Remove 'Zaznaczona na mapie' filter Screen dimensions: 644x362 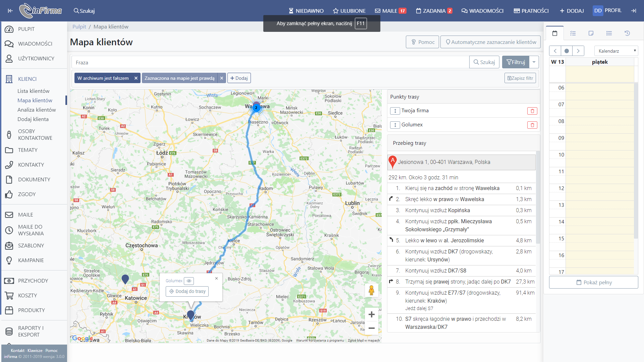pos(222,78)
